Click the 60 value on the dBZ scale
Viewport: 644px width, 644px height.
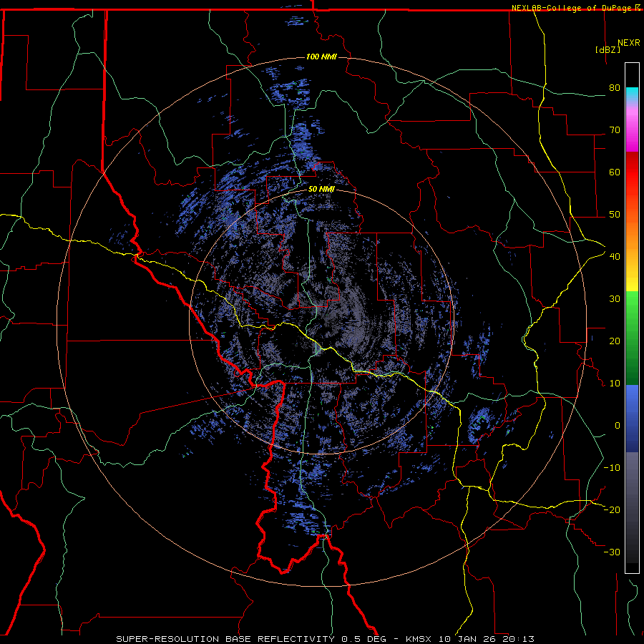click(x=615, y=172)
